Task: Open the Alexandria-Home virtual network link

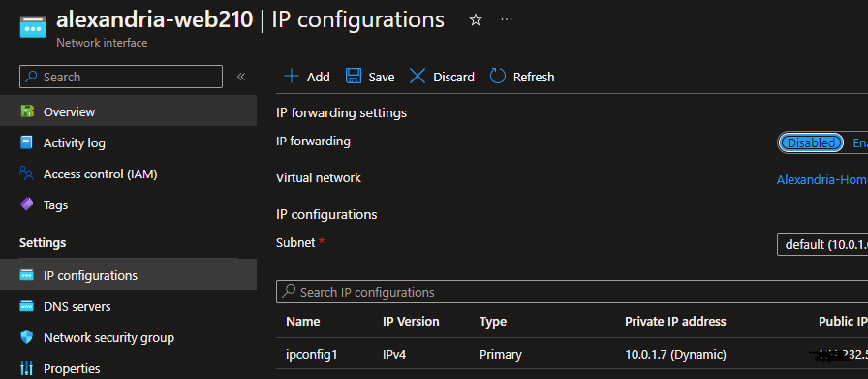Action: click(822, 179)
